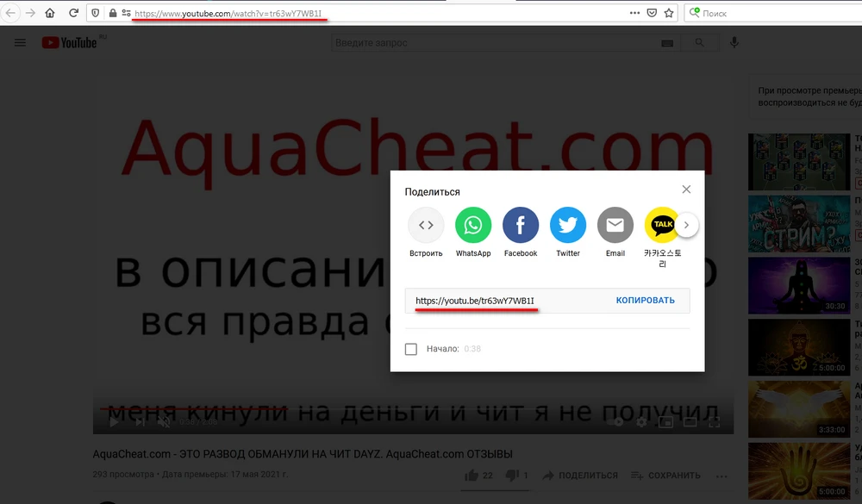Share the video on Twitter
Viewport: 862px width, 504px height.
tap(567, 227)
